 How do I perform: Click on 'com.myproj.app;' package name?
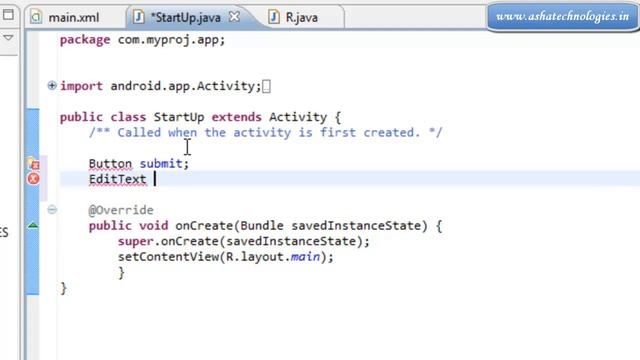(171, 40)
